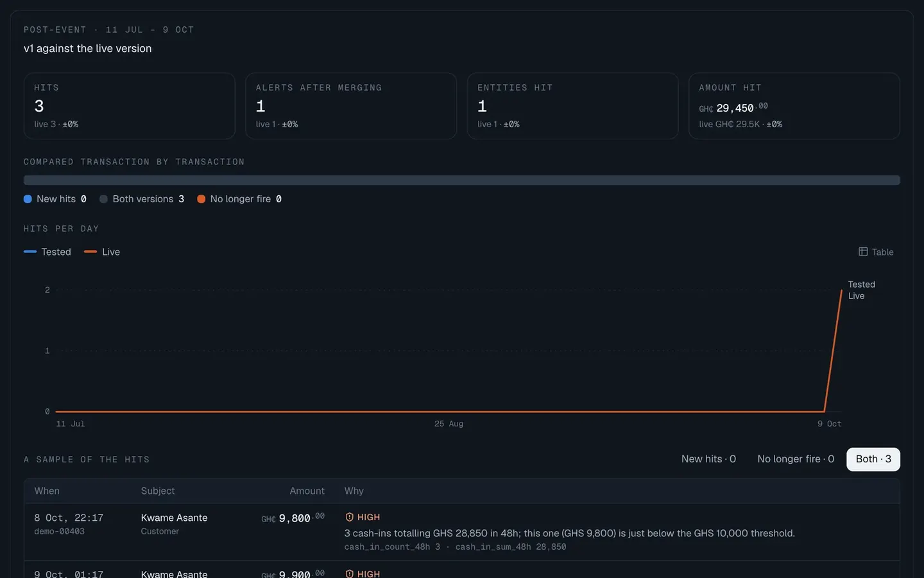Toggle the Live series in the chart legend
This screenshot has width=924, height=578.
102,252
